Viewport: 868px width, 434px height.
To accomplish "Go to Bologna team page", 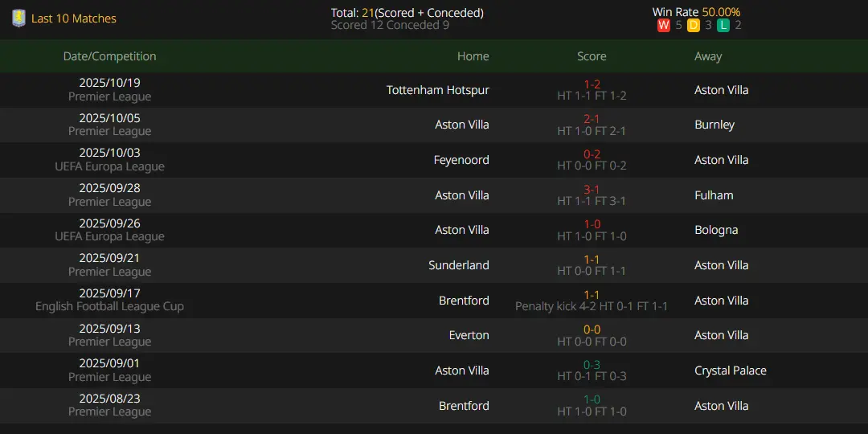I will (716, 230).
